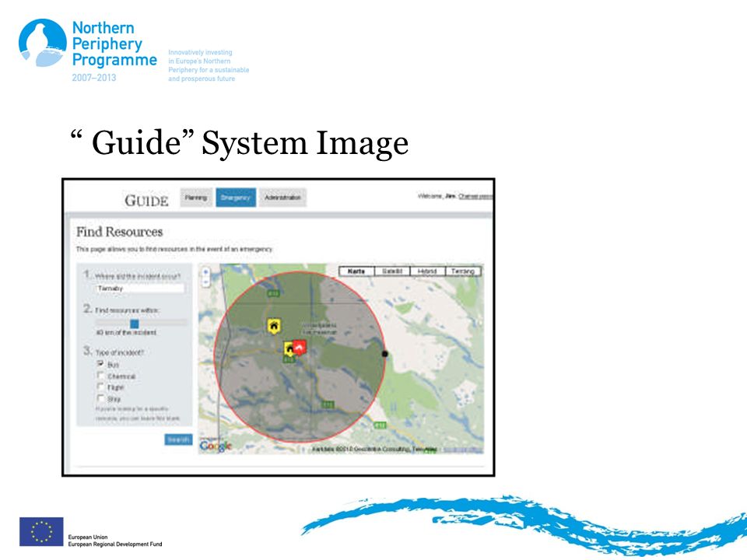Open the Planning tab

(196, 197)
